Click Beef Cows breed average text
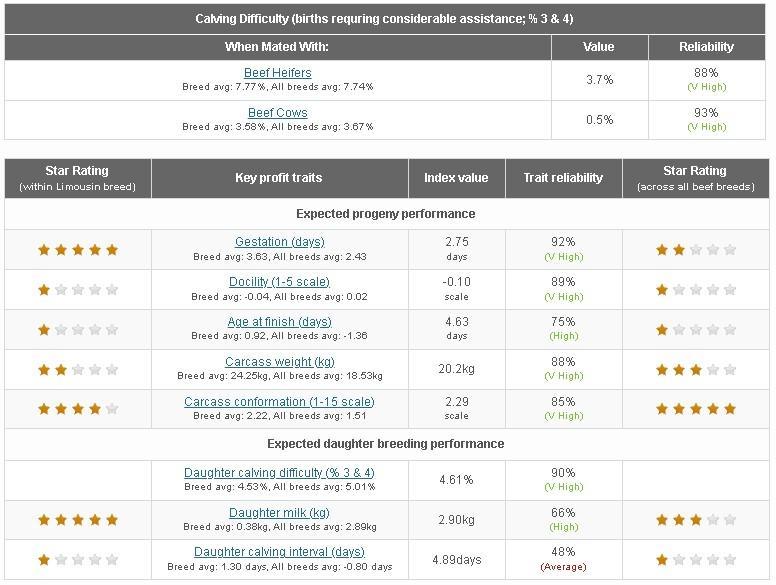This screenshot has width=776, height=585. tap(278, 127)
